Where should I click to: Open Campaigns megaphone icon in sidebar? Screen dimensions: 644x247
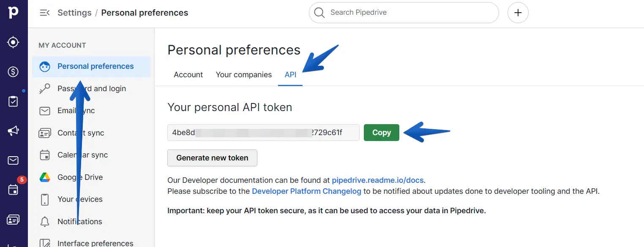click(x=13, y=131)
